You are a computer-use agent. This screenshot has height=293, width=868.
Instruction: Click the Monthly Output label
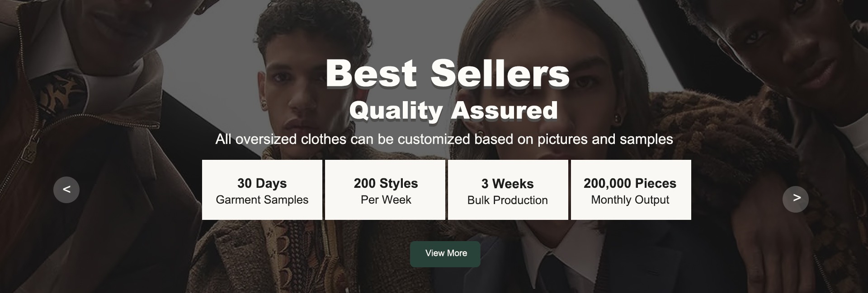click(630, 200)
